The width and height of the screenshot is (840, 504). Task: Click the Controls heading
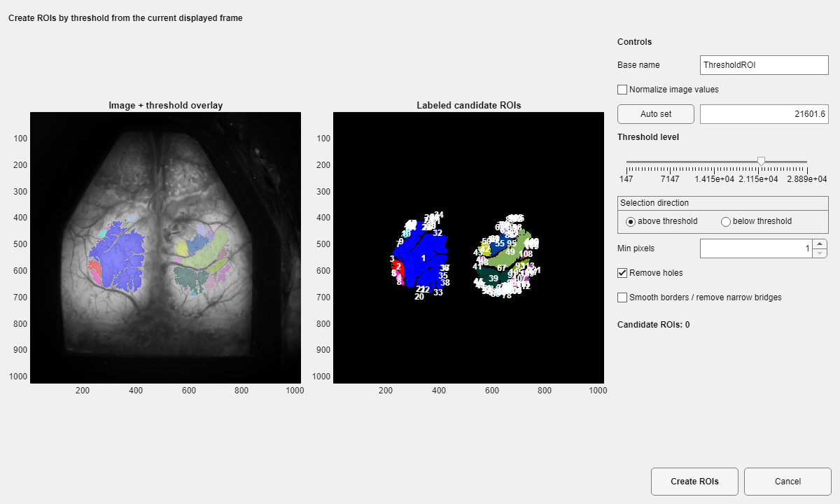pyautogui.click(x=634, y=42)
